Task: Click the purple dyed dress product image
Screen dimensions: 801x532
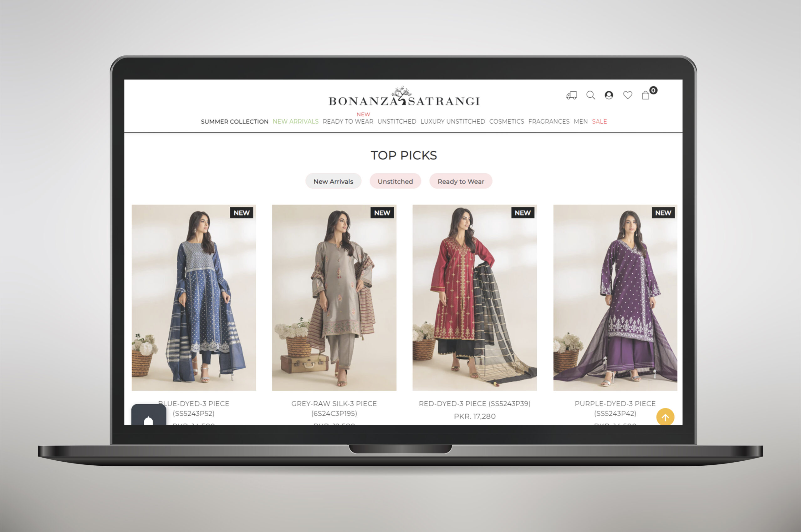Action: tap(615, 297)
